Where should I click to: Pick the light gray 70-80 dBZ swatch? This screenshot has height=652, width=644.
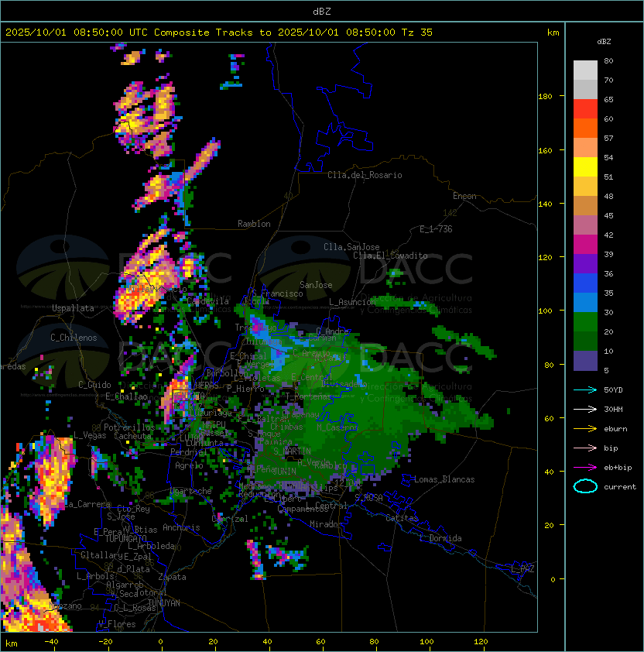[x=585, y=70]
